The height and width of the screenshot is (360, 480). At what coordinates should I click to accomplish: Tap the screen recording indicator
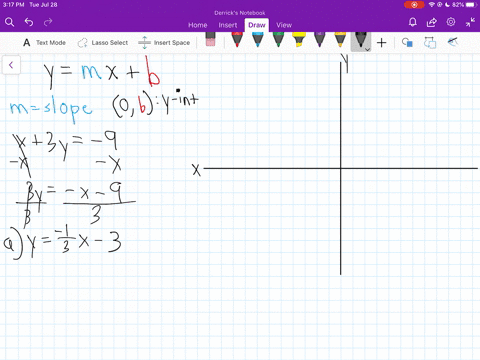(414, 5)
